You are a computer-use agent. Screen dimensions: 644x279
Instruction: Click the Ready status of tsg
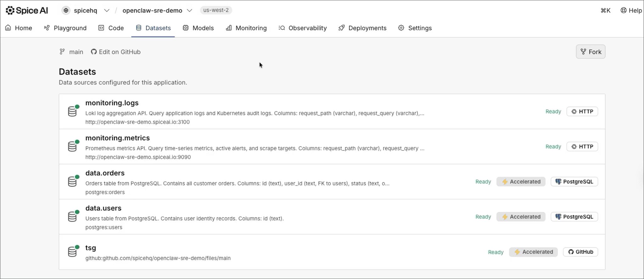(x=496, y=252)
